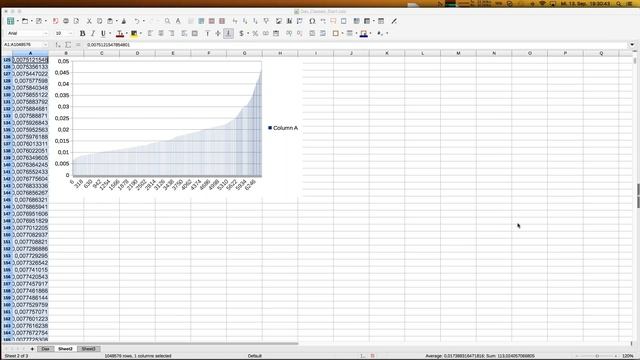Click the Align Right icon
This screenshot has width=640, height=360.
171,33
